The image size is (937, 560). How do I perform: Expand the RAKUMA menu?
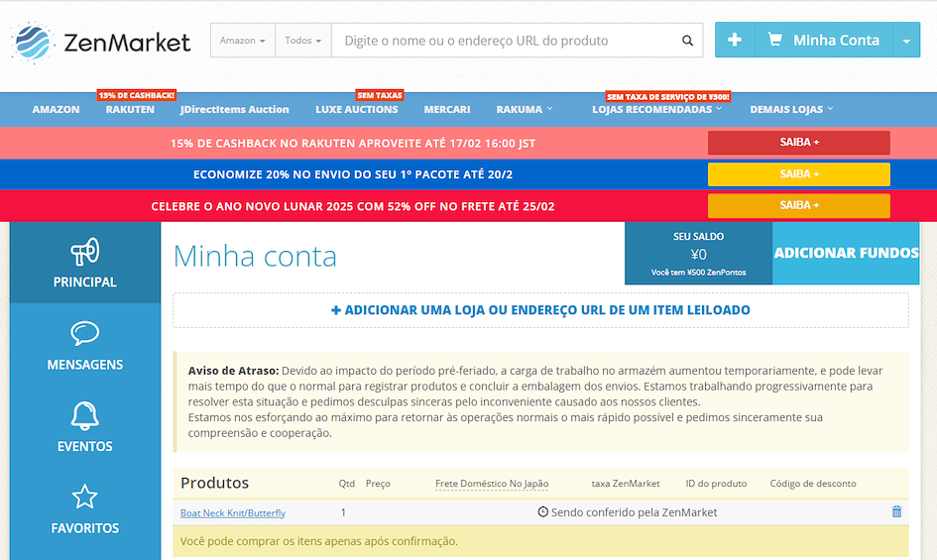(525, 109)
